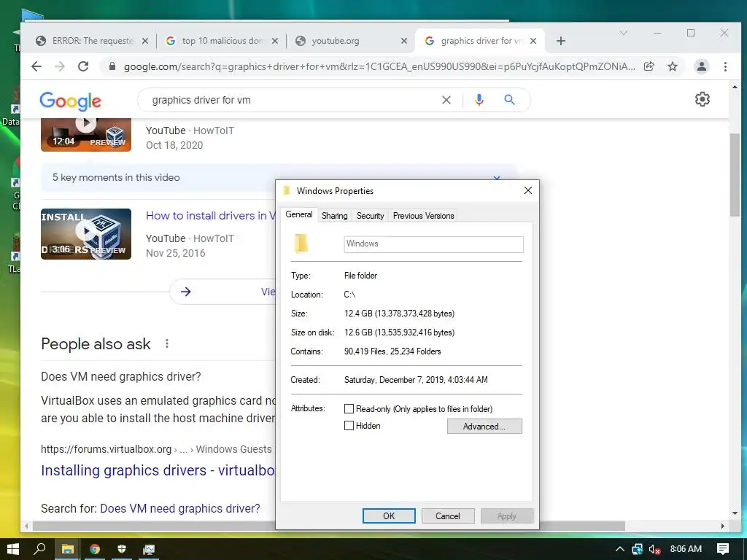Click the scroll down arrow in Chrome
This screenshot has height=560, width=747.
735,513
